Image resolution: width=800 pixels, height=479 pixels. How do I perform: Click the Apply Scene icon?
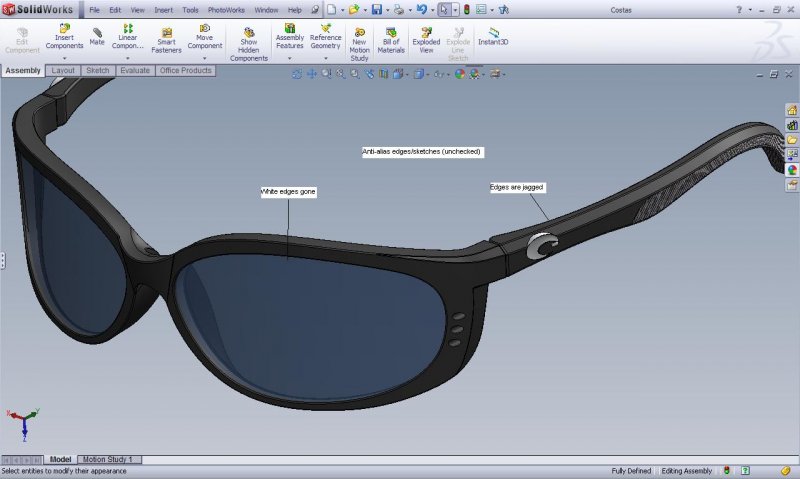point(474,74)
